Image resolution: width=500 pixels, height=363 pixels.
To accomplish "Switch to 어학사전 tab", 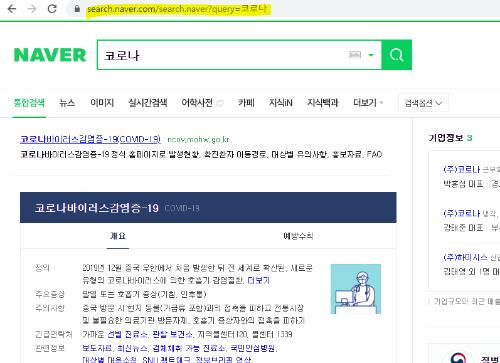I will (197, 103).
